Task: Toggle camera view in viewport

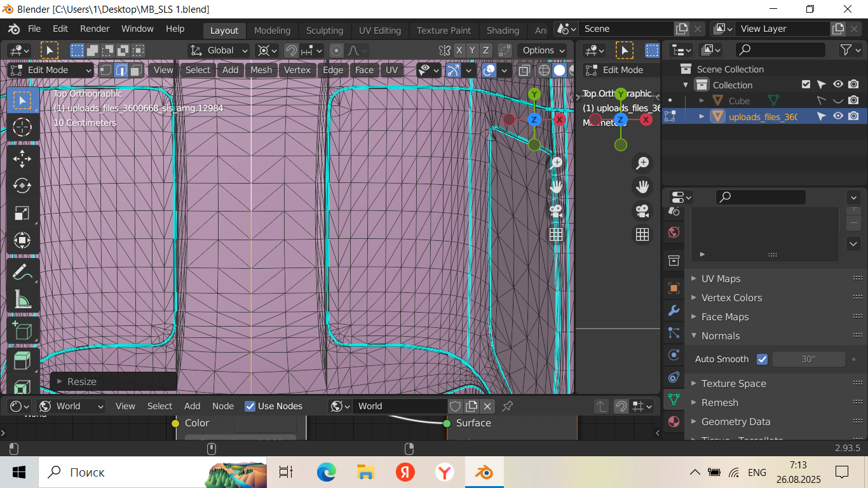Action: click(x=556, y=211)
